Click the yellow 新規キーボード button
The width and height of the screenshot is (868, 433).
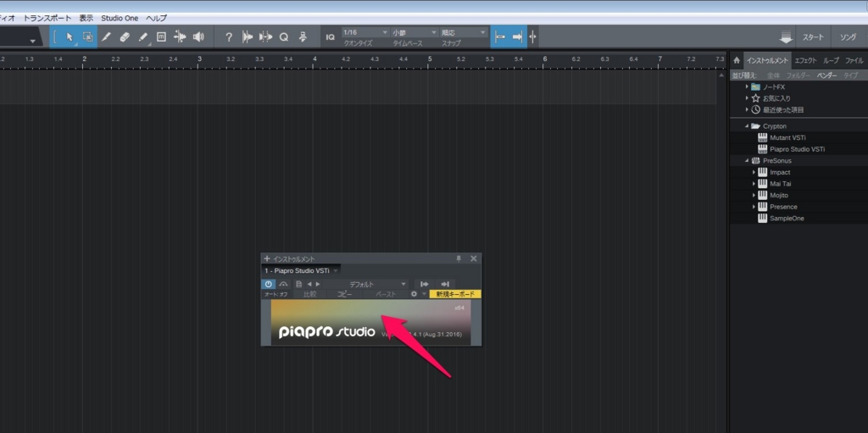(x=455, y=294)
